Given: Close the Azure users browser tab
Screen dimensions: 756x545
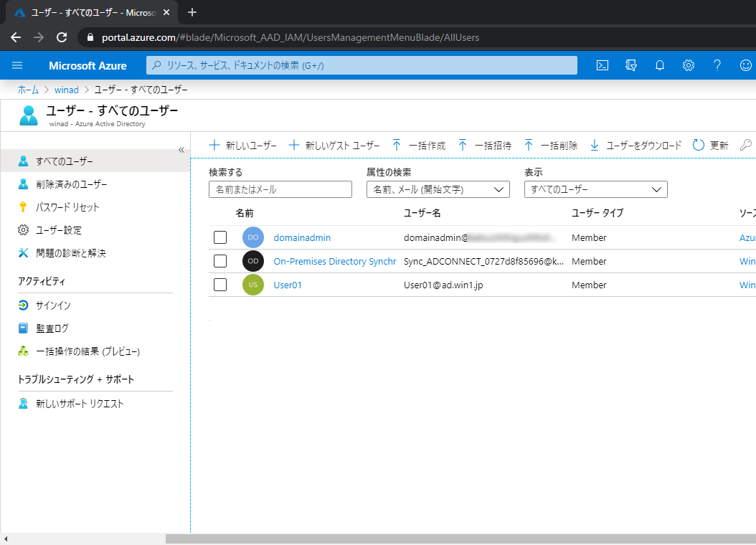Looking at the screenshot, I should 166,12.
